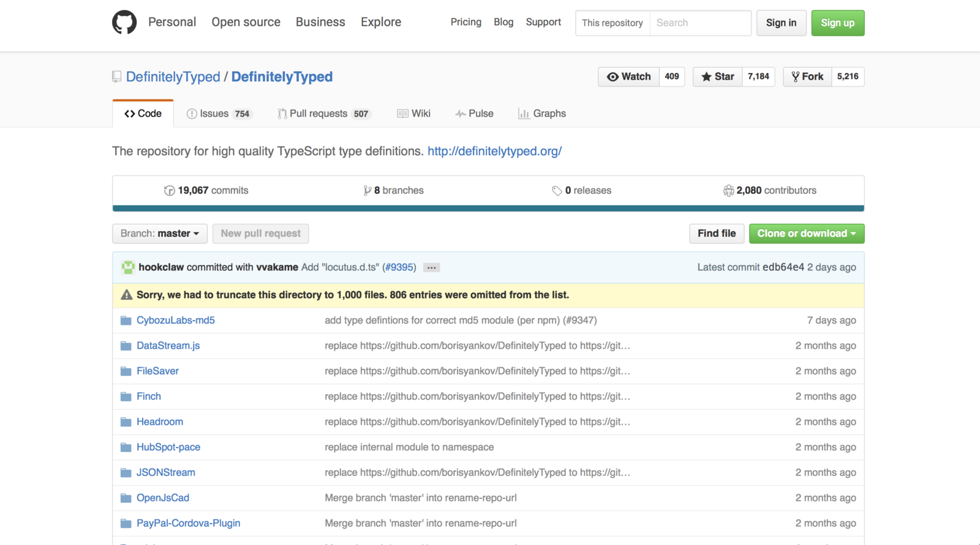Click folder icon next to PayPal-Cordova-Plugin
The image size is (980, 545).
(x=126, y=524)
